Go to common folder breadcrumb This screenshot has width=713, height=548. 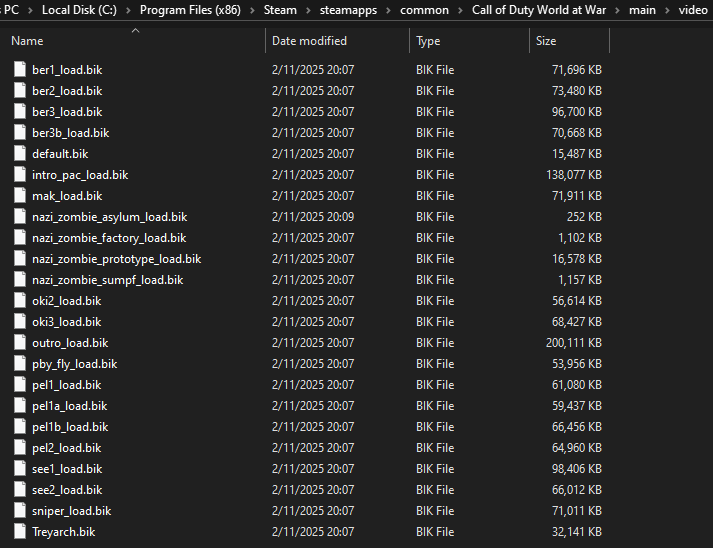coord(424,10)
